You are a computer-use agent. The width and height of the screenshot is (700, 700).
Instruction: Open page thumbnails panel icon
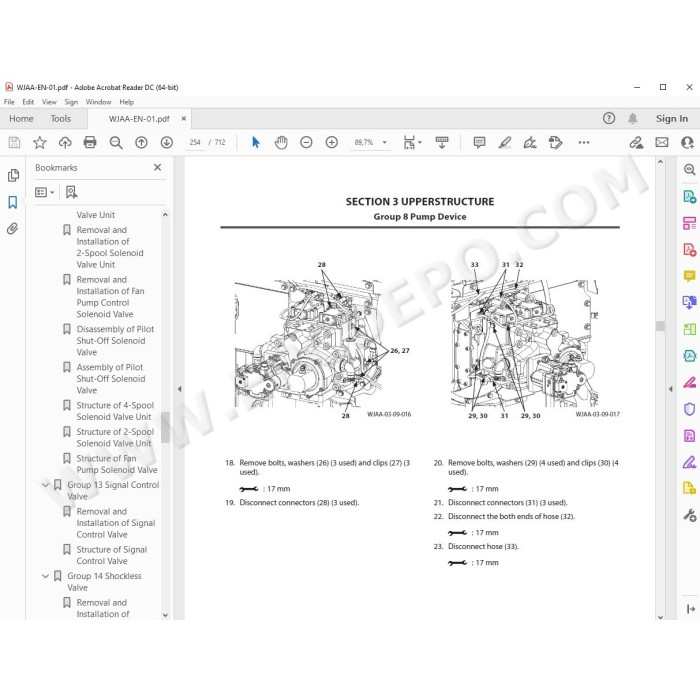(13, 175)
